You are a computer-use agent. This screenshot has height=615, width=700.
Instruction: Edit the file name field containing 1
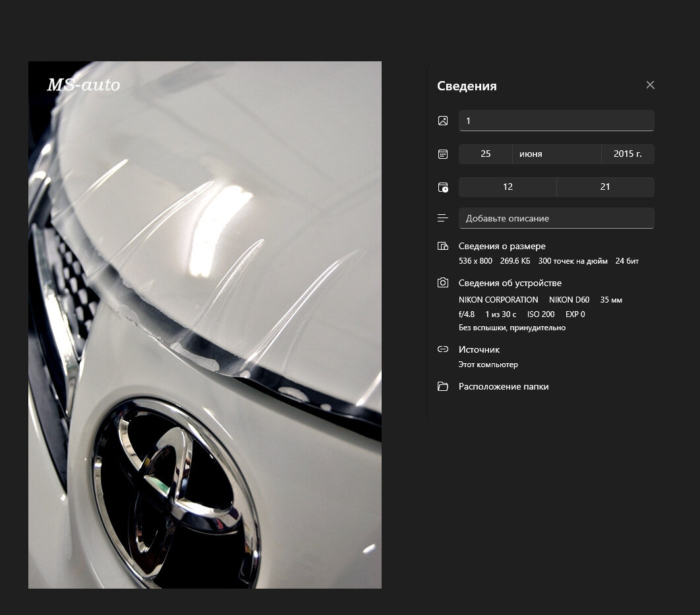556,121
